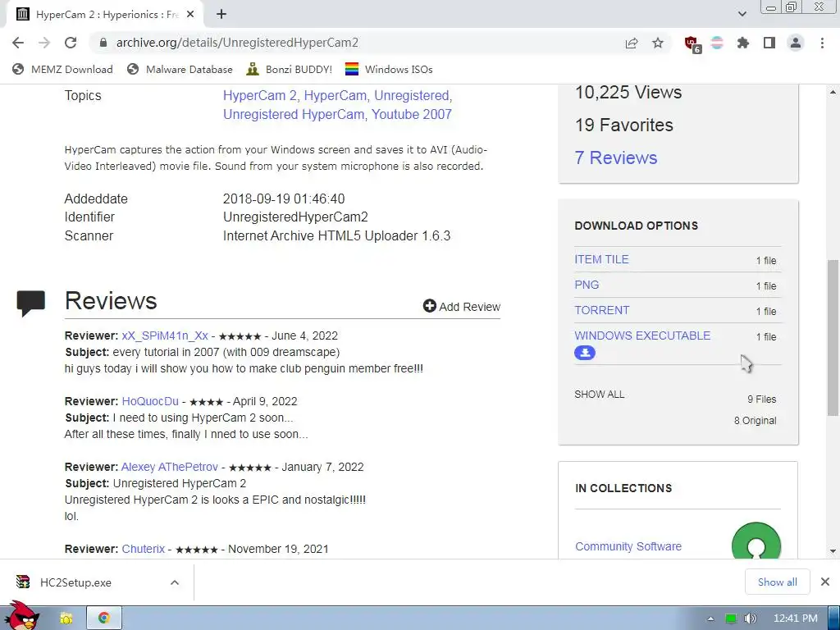The image size is (840, 630).
Task: Jump to the 7 Reviews link
Action: point(615,157)
